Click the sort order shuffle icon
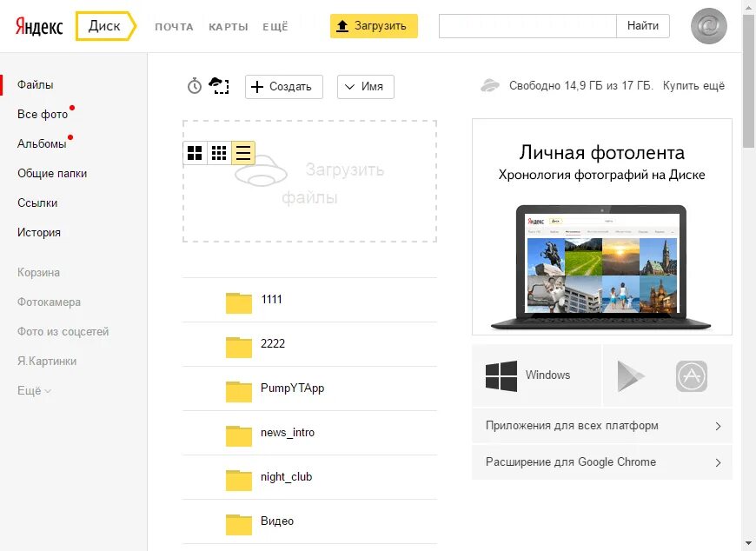756x551 pixels. point(220,86)
